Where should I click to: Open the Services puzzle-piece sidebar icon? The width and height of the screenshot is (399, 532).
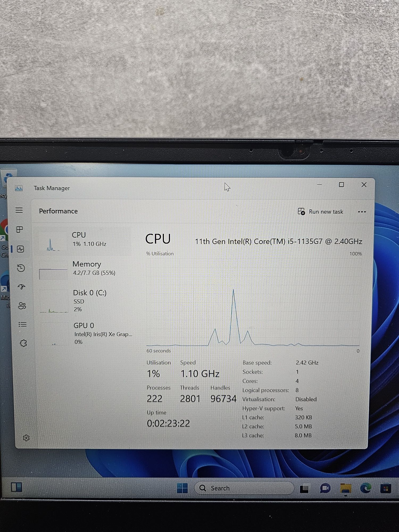point(23,343)
